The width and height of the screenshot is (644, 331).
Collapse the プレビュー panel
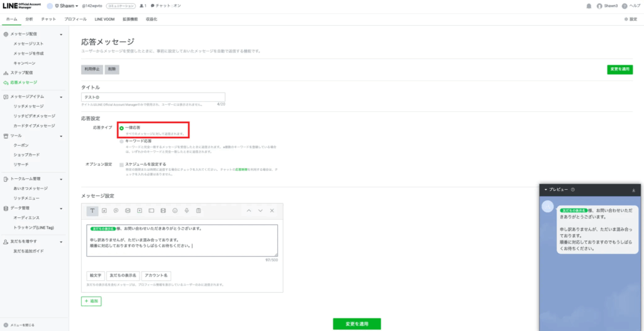(546, 190)
